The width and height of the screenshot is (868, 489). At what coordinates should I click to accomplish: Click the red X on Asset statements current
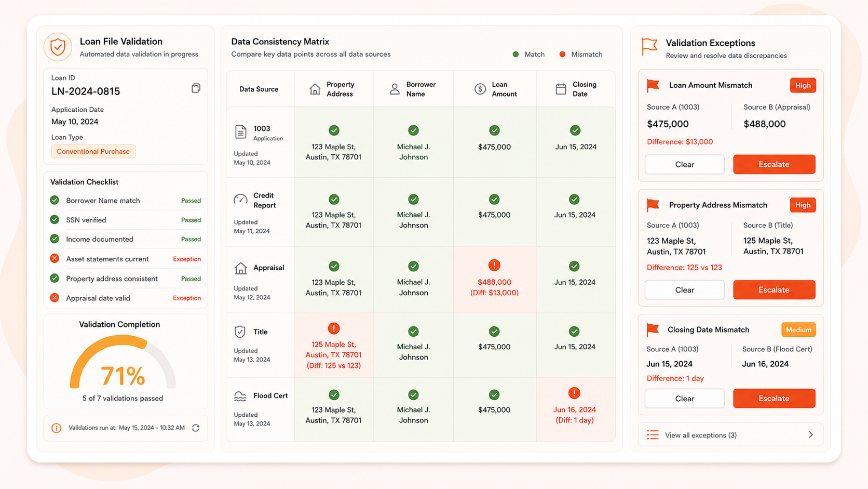[x=55, y=258]
